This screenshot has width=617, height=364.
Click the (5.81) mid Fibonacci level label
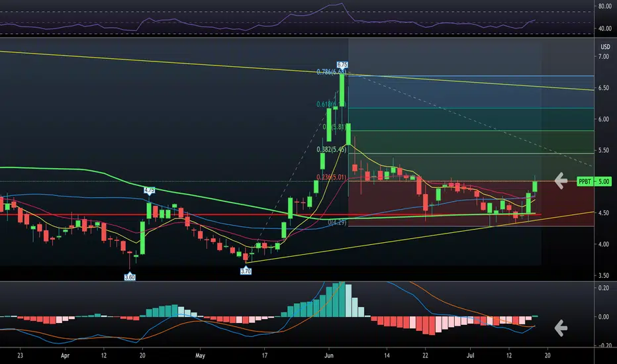tap(334, 126)
